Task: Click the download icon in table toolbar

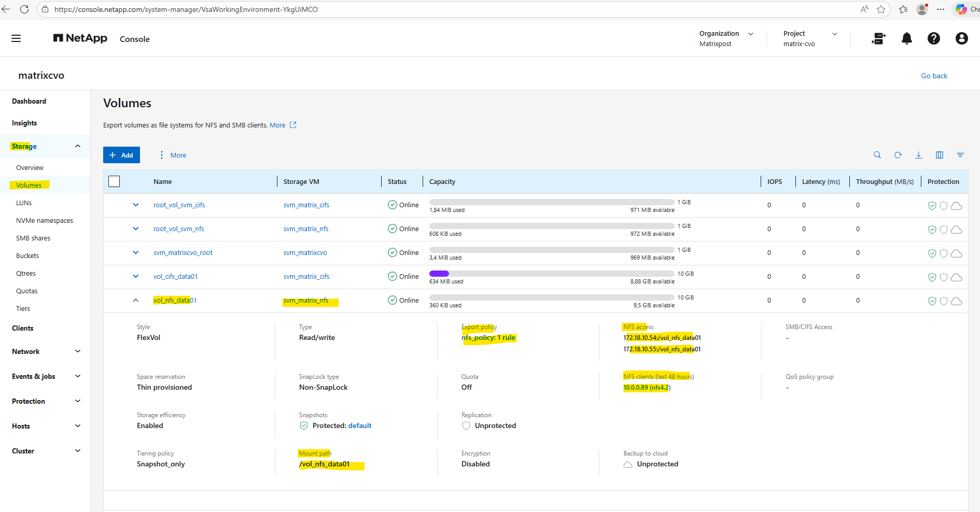Action: (x=918, y=155)
